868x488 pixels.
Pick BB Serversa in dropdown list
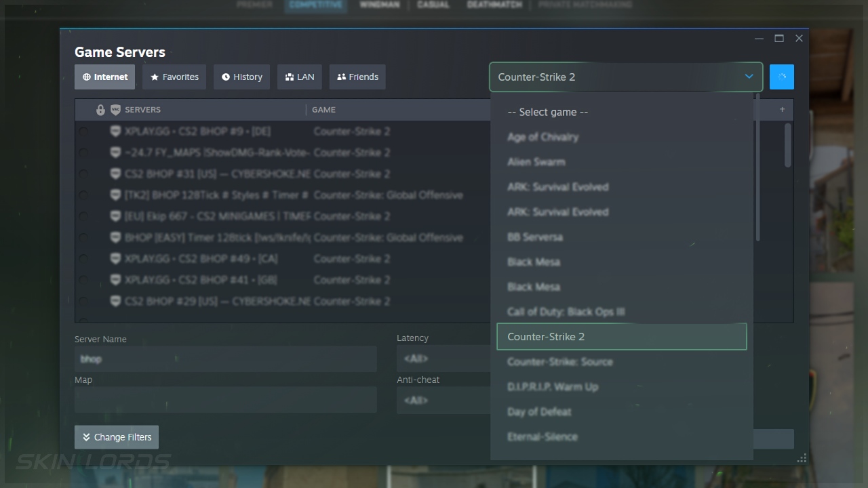tap(622, 237)
